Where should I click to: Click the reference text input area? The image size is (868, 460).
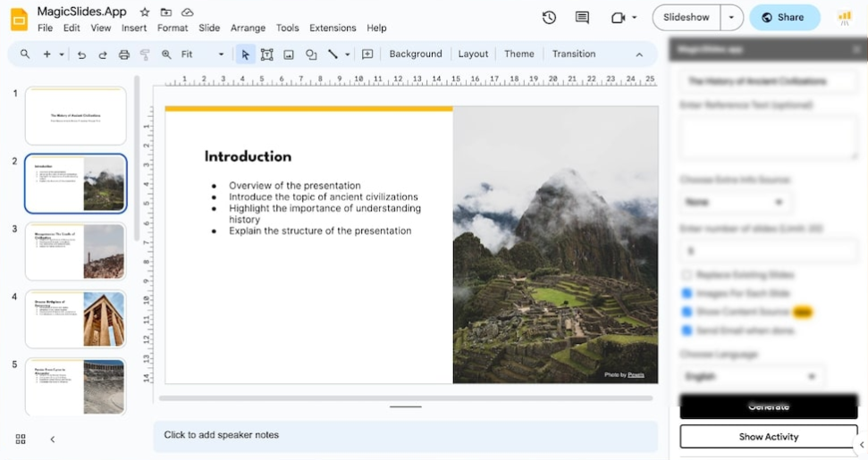click(769, 138)
